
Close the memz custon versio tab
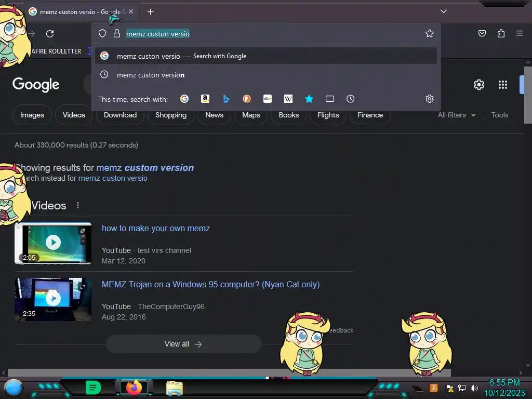click(131, 11)
